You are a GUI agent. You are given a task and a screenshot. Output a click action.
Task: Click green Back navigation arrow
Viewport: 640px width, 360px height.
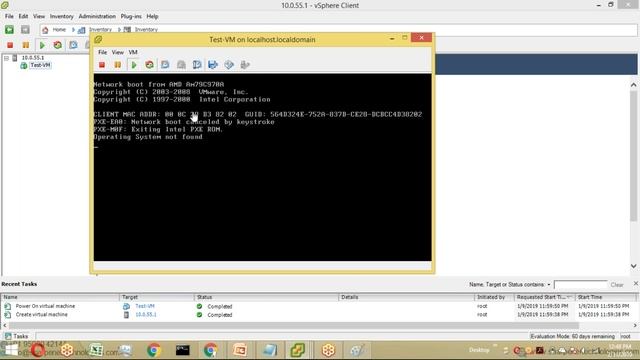(x=9, y=29)
